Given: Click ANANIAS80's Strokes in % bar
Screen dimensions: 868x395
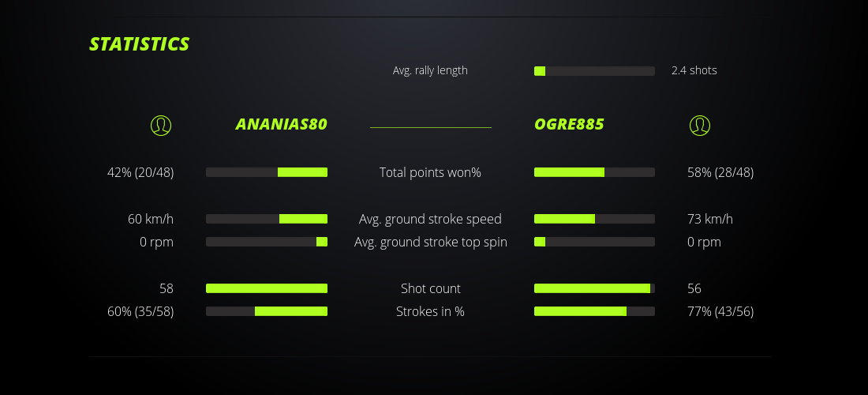Looking at the screenshot, I should (x=267, y=311).
